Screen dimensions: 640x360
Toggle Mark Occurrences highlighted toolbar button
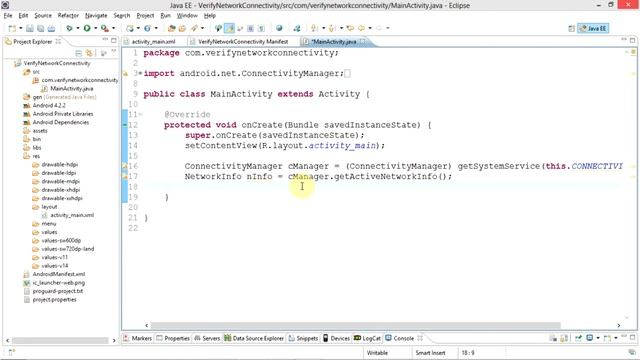point(229,28)
